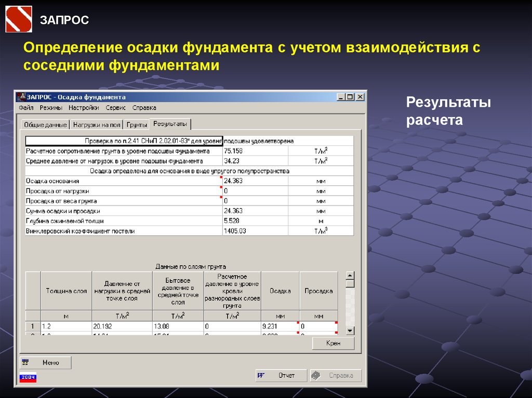532x398 pixels.
Task: Switch to the Общие данные tab
Action: 45,125
